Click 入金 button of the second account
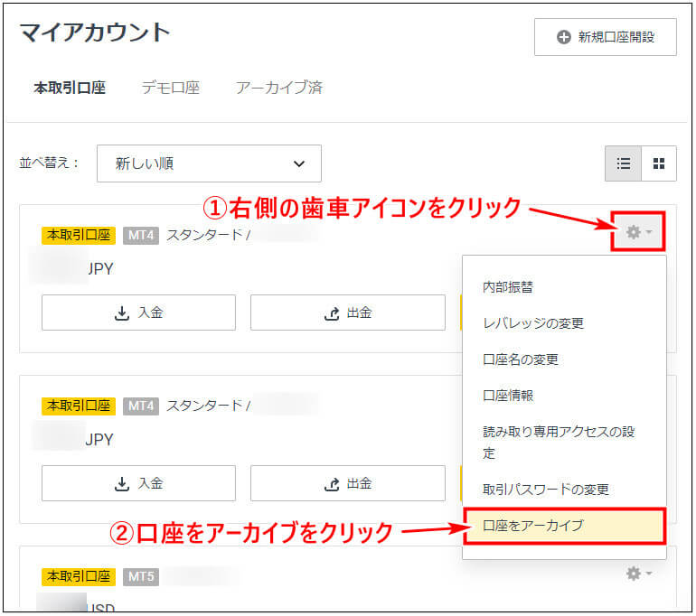696x616 pixels. point(138,483)
